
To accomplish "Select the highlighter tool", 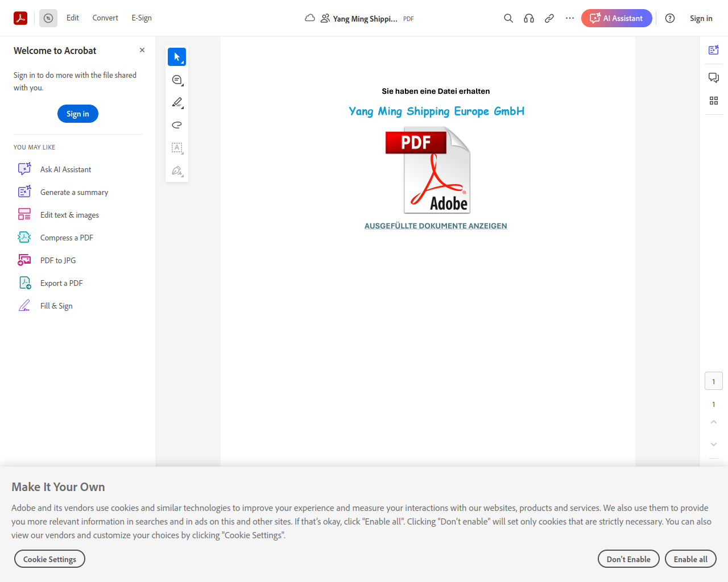I will tap(177, 102).
